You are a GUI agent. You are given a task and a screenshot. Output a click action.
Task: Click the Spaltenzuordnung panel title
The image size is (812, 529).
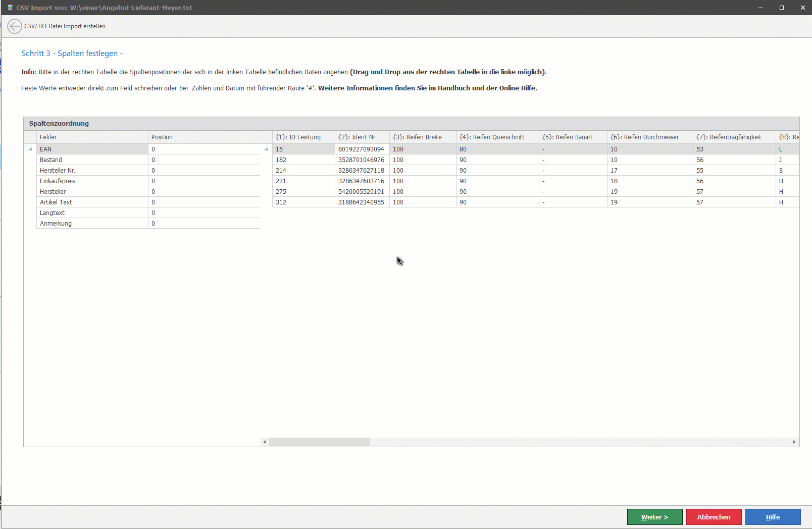59,124
